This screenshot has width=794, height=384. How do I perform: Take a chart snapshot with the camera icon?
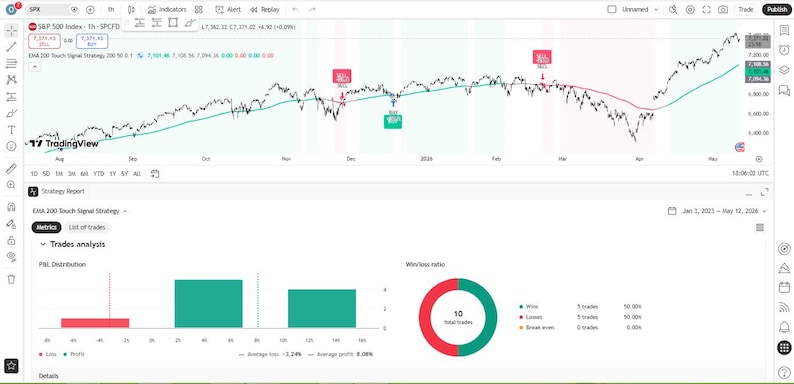coord(723,9)
